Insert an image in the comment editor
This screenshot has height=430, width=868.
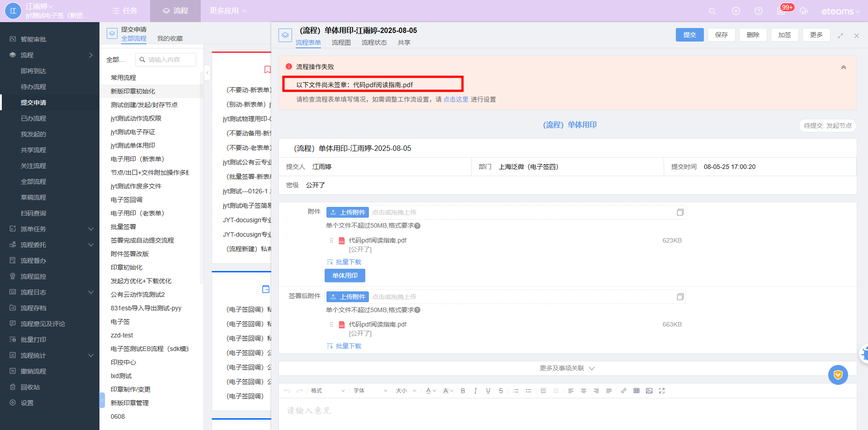click(x=649, y=391)
